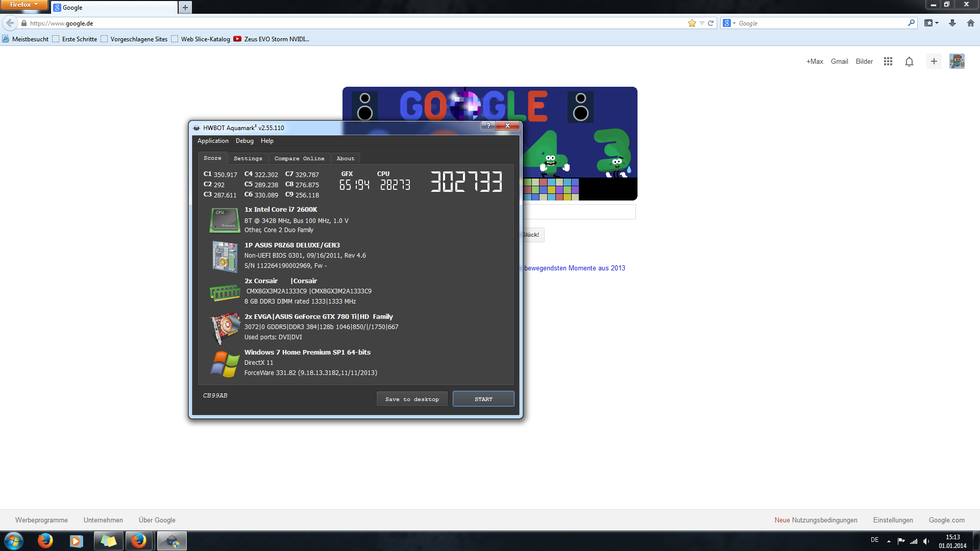Open the Werbeprogramme footer link
Screen dimensions: 980x551
(x=41, y=520)
